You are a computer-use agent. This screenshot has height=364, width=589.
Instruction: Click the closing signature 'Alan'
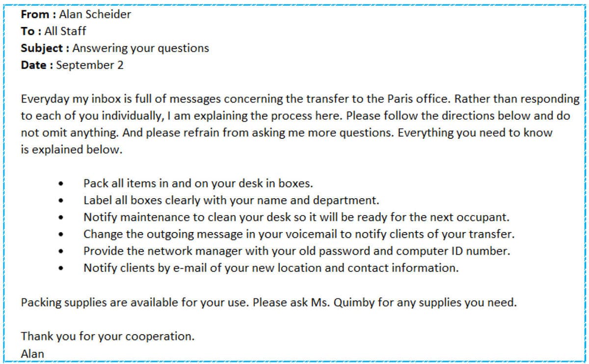tap(32, 353)
